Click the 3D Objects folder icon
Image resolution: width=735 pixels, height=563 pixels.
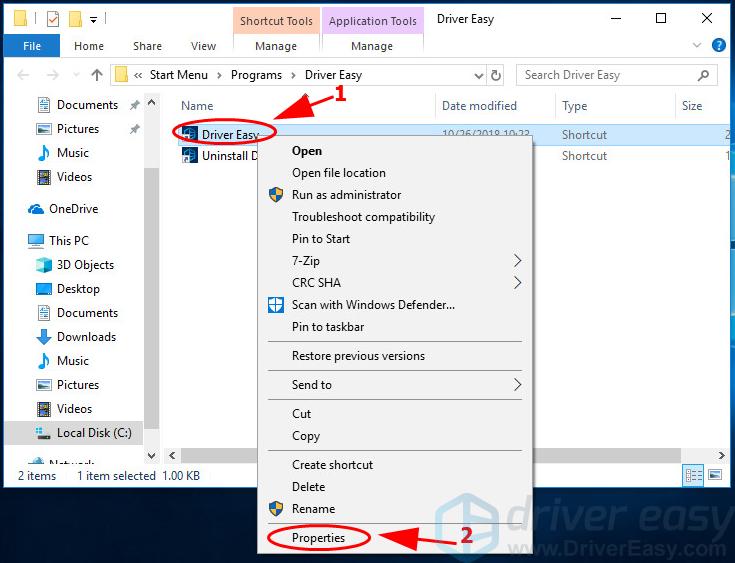click(43, 265)
